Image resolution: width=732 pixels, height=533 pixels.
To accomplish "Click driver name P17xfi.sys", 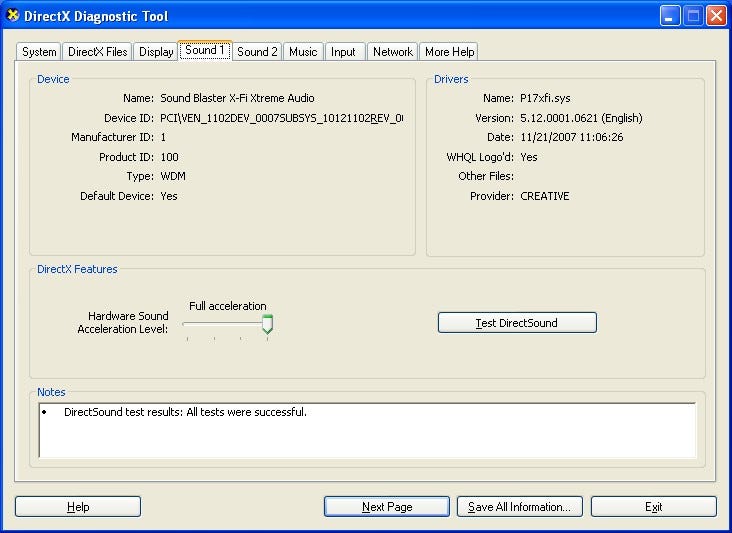I will (545, 98).
